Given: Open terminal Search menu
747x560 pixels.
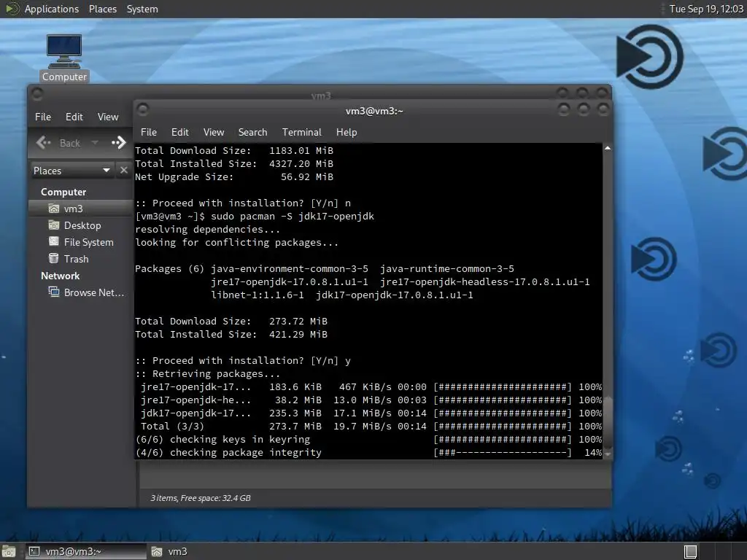Looking at the screenshot, I should 252,132.
